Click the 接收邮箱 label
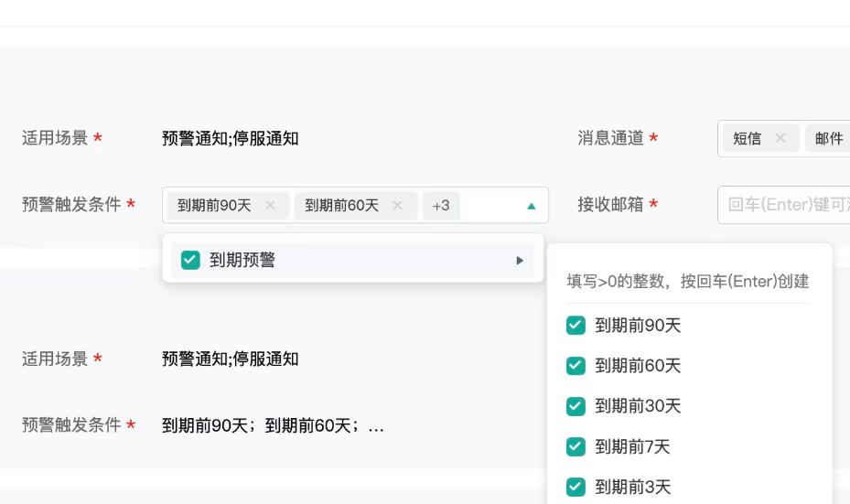 point(610,204)
